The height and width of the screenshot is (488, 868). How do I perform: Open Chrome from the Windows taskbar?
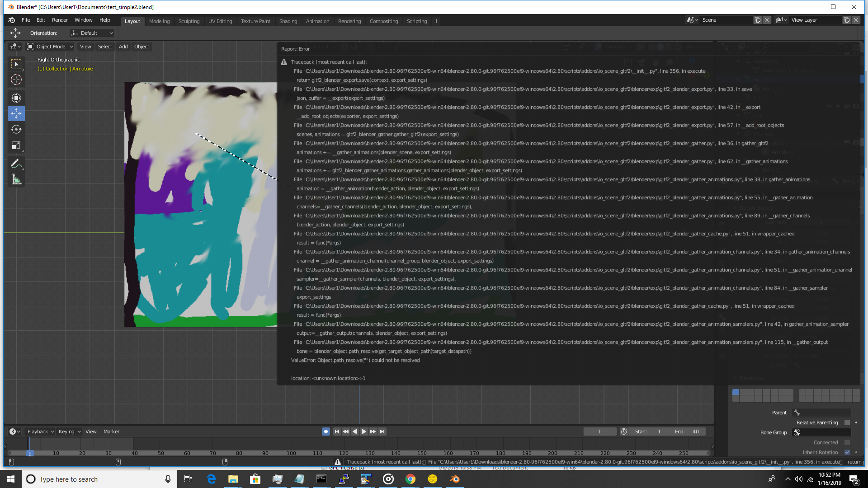pyautogui.click(x=410, y=479)
